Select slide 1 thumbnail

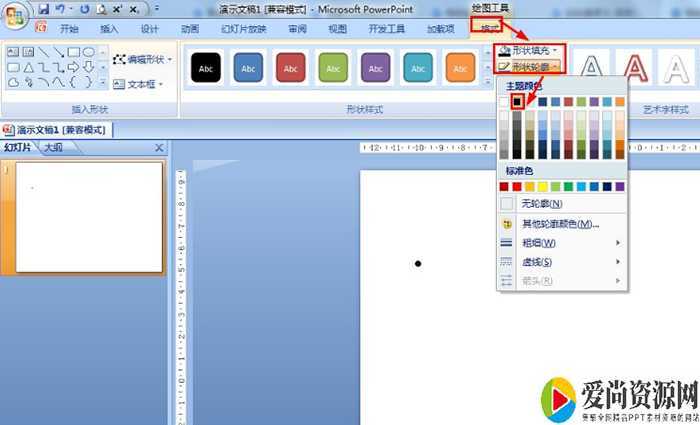[89, 217]
